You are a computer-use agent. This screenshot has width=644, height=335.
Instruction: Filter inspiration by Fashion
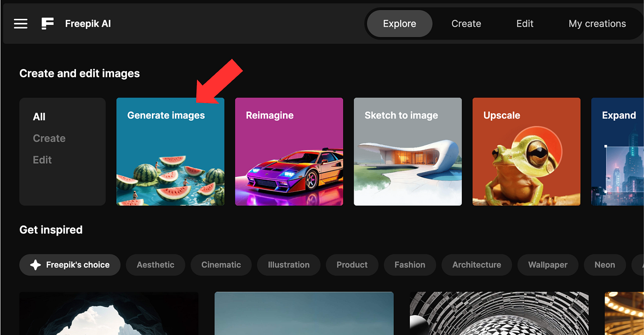click(x=410, y=265)
